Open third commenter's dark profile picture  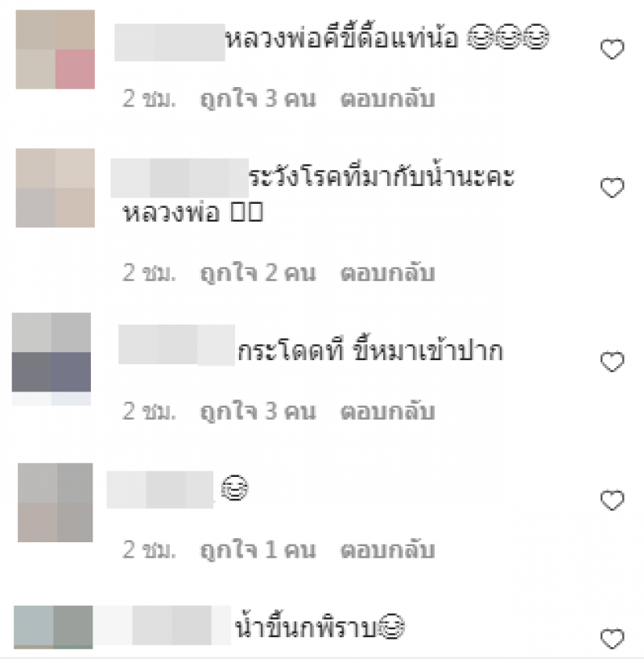click(52, 359)
